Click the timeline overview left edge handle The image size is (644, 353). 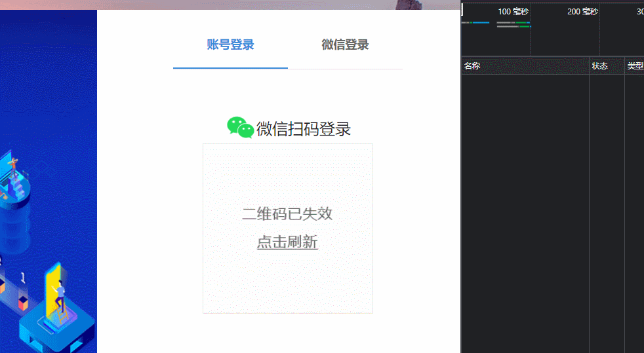pos(462,10)
